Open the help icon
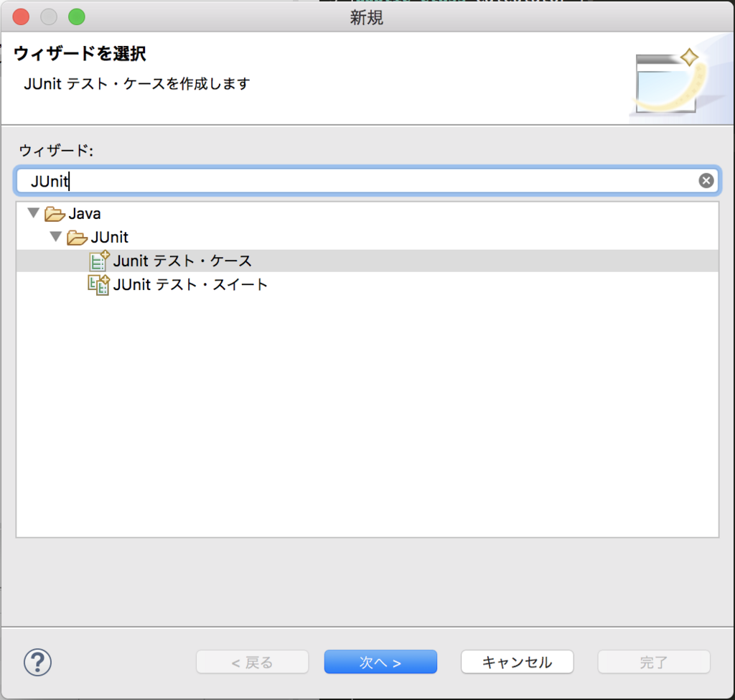Image resolution: width=735 pixels, height=700 pixels. 37,662
